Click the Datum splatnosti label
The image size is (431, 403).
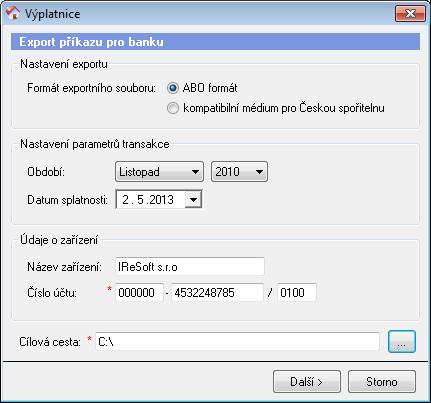pos(67,200)
